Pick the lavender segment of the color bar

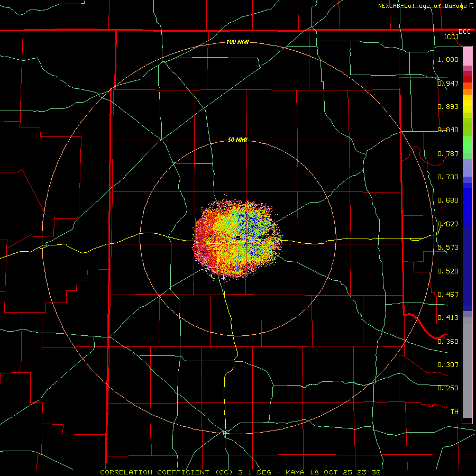point(467,168)
